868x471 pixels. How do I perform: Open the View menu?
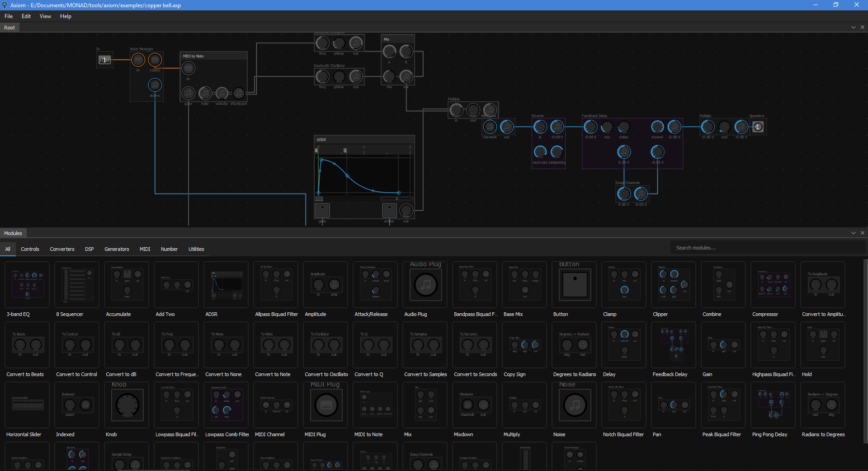click(45, 16)
